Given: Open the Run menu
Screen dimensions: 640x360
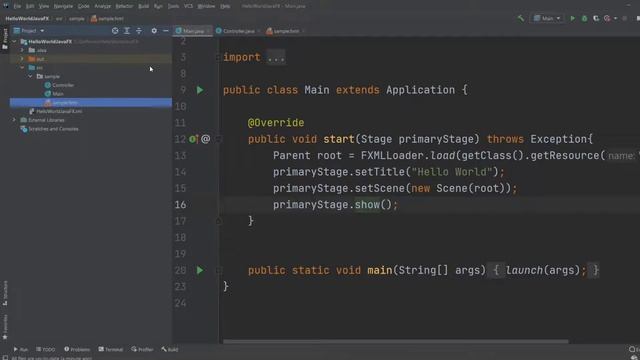Looking at the screenshot, I should click(158, 6).
